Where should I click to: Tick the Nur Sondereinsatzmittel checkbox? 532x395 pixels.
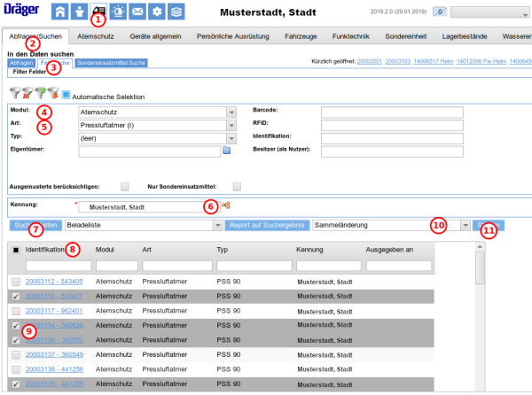[237, 186]
